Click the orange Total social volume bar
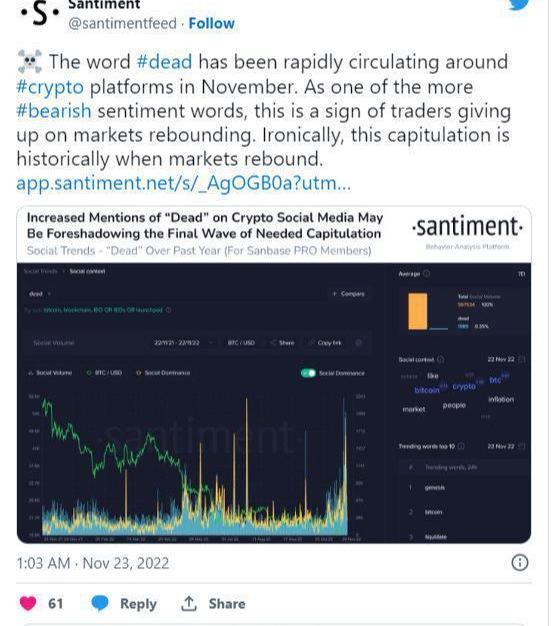560x626 pixels. point(418,311)
